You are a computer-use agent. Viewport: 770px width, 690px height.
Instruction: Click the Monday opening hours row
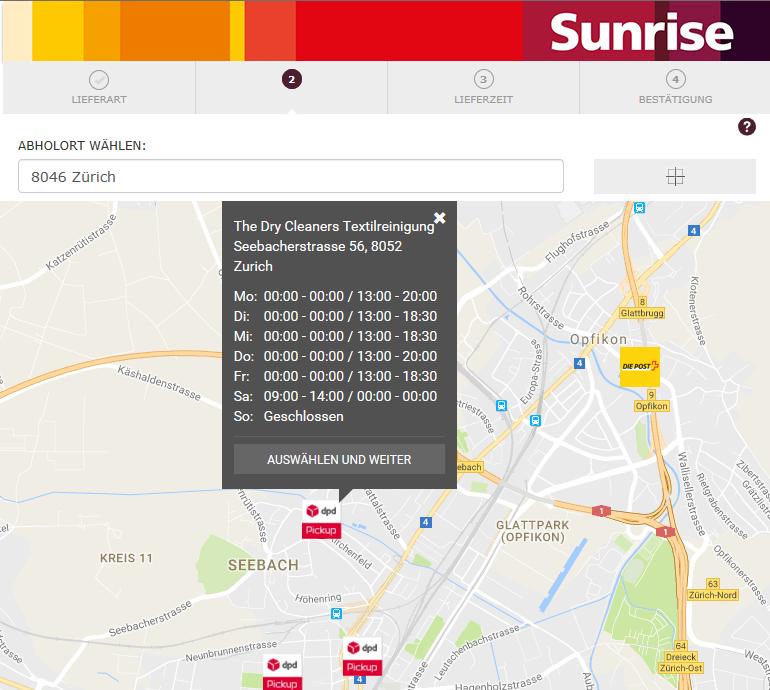click(335, 296)
